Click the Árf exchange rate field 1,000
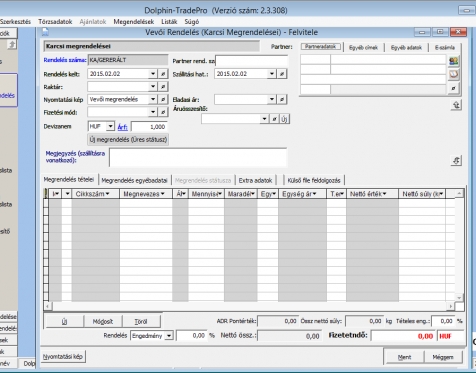Image resolution: width=476 pixels, height=373 pixels. point(149,127)
